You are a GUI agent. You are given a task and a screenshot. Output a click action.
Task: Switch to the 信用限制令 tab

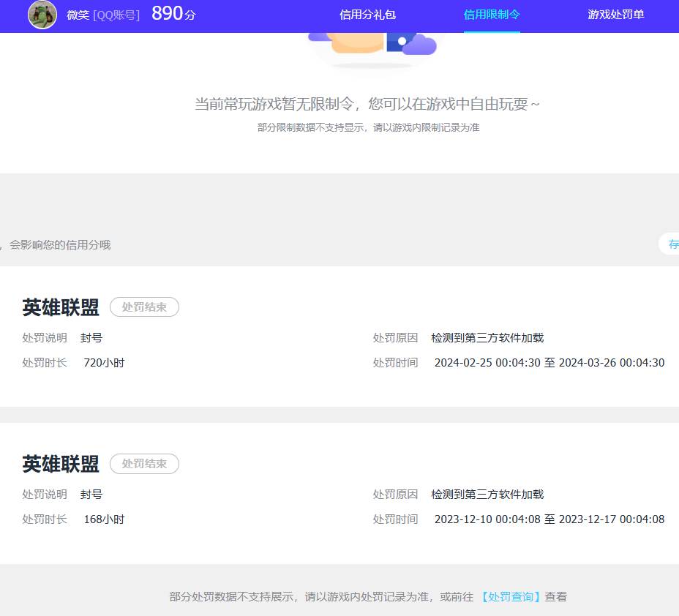click(x=492, y=15)
